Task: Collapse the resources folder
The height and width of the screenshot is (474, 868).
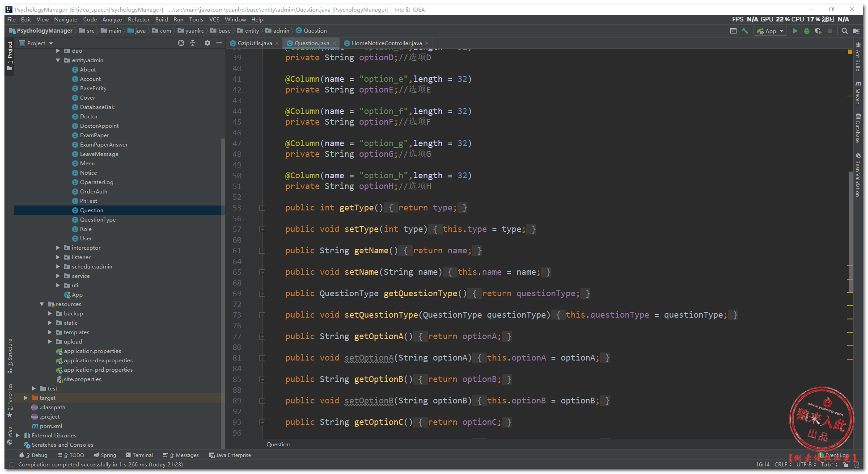Action: tap(42, 304)
